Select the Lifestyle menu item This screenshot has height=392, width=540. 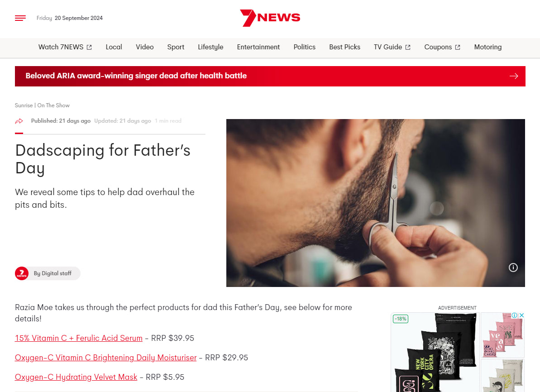[x=210, y=47]
